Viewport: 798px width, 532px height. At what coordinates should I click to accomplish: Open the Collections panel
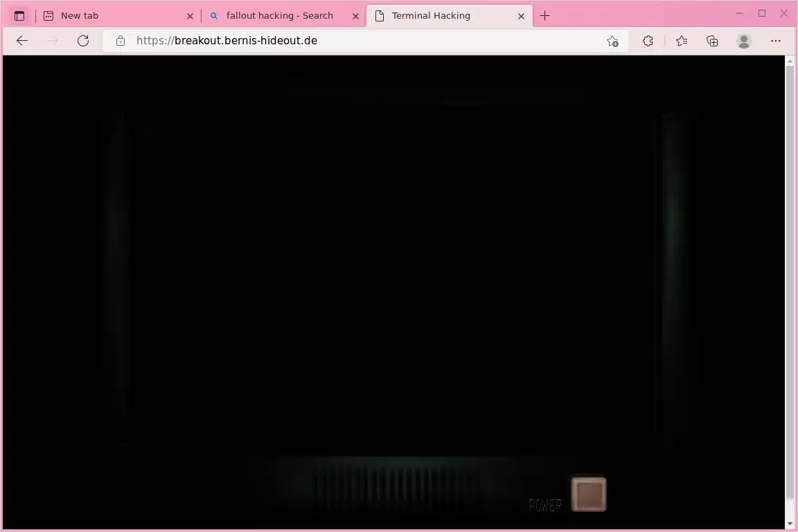(712, 42)
